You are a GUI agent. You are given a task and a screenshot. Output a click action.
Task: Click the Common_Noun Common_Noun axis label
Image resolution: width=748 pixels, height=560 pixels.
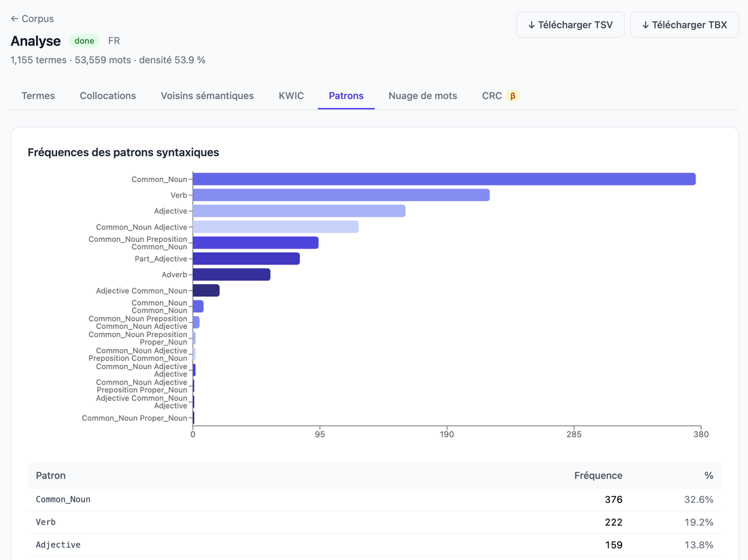point(159,307)
